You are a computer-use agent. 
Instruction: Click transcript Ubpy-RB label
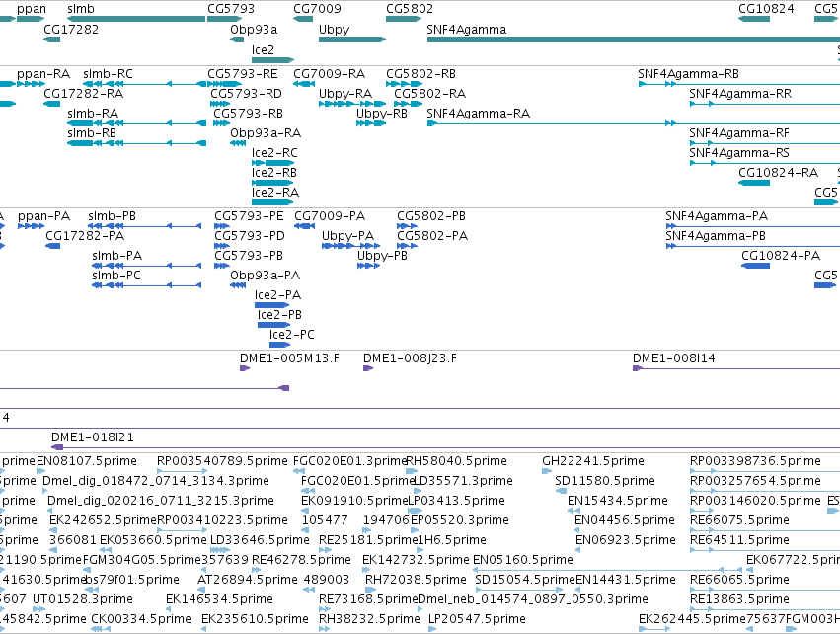(381, 114)
